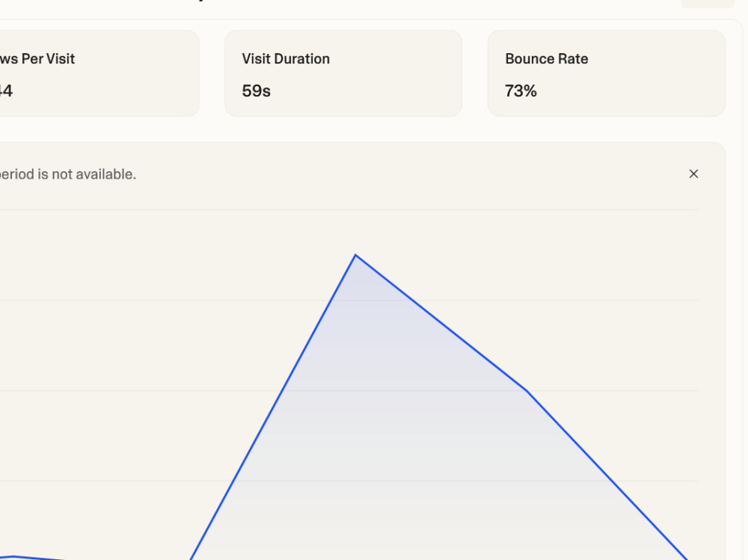
Task: Click the blue line's endpoint at the chart's bottom-right
Action: (686, 557)
